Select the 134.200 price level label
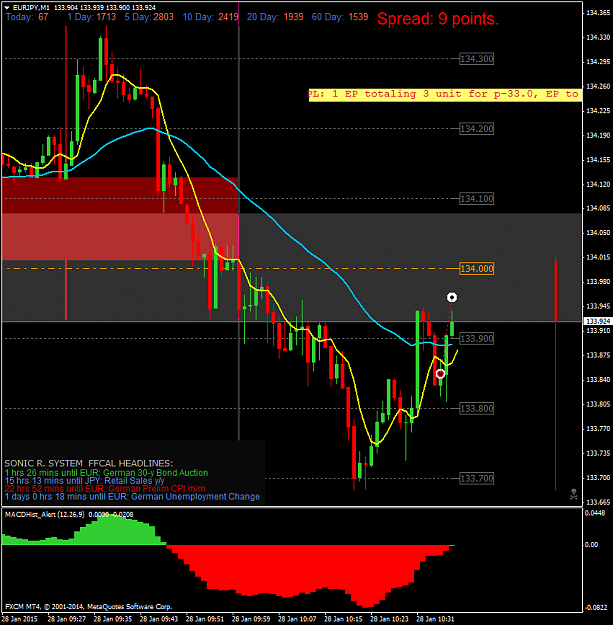The height and width of the screenshot is (625, 613). click(x=477, y=129)
